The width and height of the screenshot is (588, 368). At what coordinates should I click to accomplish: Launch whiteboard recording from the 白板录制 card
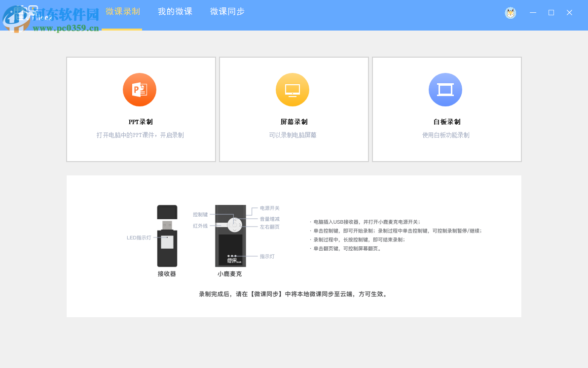click(x=446, y=109)
